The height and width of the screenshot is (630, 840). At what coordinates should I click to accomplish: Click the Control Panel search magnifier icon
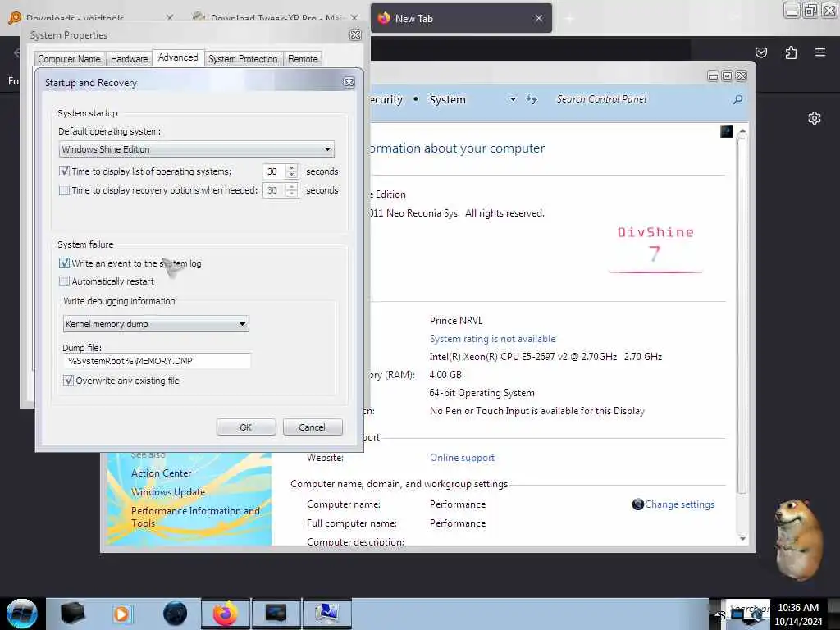click(737, 99)
